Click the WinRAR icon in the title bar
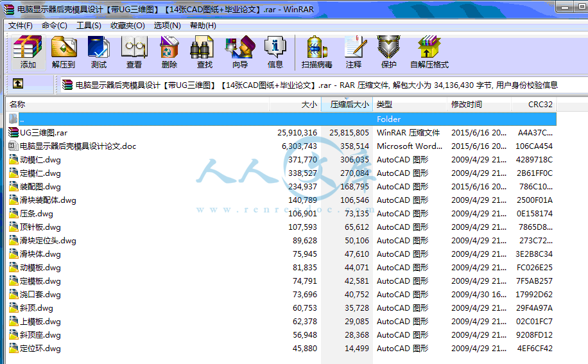This screenshot has width=588, height=364. pos(9,9)
